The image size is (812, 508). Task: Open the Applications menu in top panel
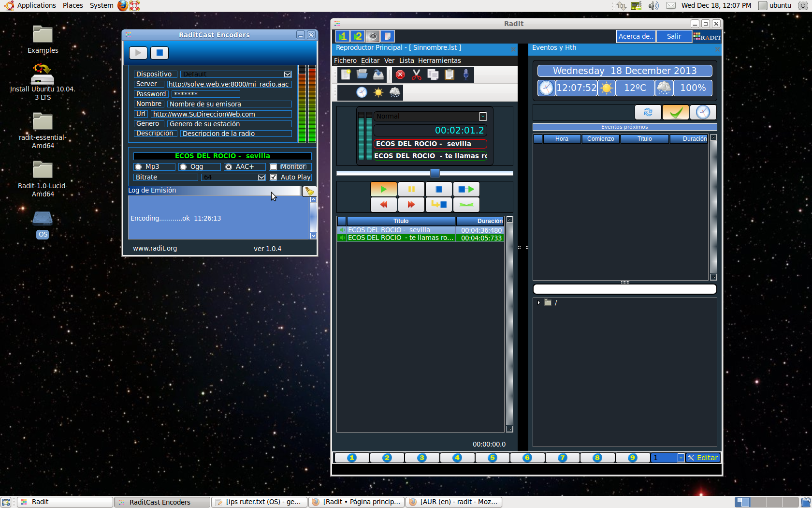click(x=37, y=5)
